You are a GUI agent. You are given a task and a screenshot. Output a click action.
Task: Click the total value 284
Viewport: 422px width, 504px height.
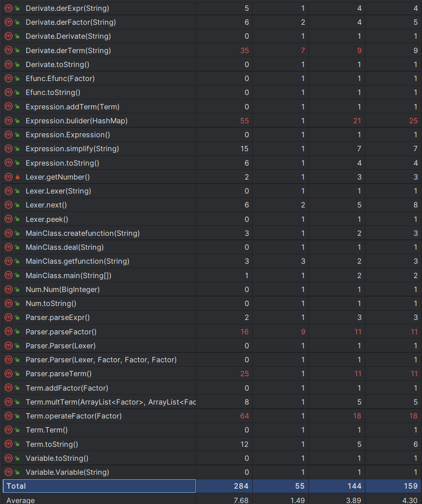pos(241,486)
